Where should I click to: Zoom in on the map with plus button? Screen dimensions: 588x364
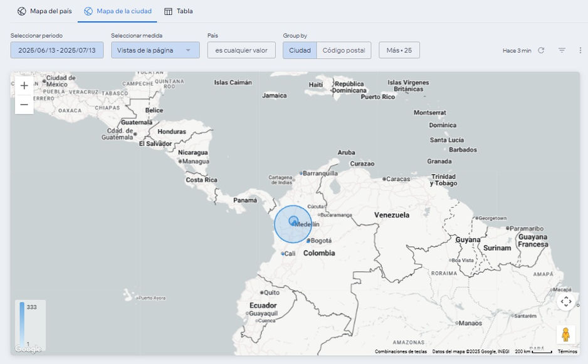click(24, 85)
